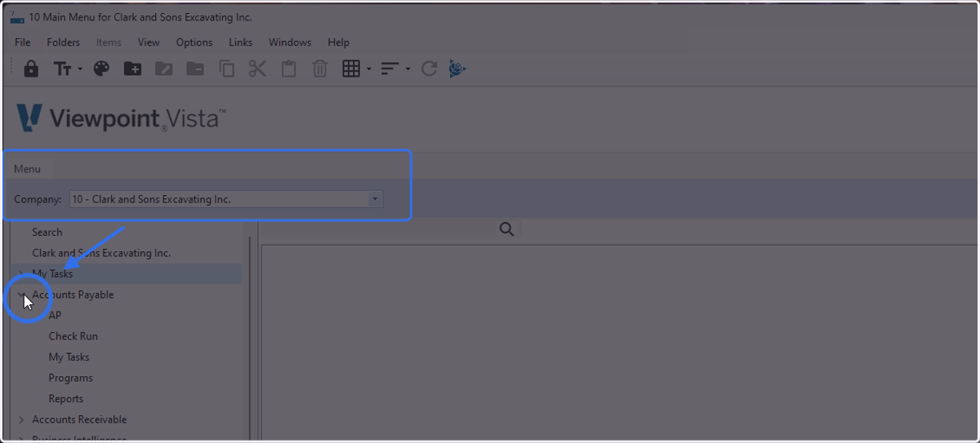Screen dimensions: 980x443
Task: Open the View menu
Action: [149, 42]
